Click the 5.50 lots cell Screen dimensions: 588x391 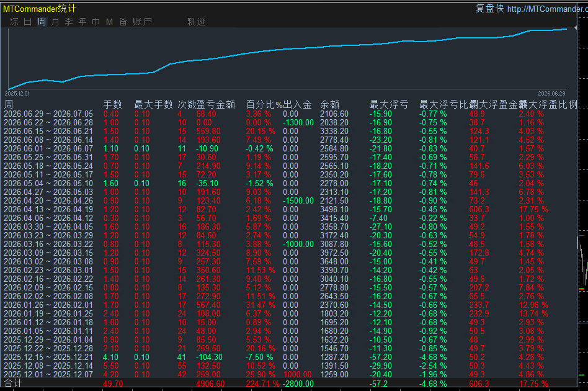[x=110, y=366]
